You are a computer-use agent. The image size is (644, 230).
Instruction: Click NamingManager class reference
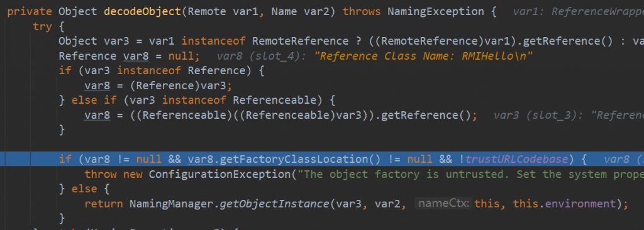(x=171, y=204)
